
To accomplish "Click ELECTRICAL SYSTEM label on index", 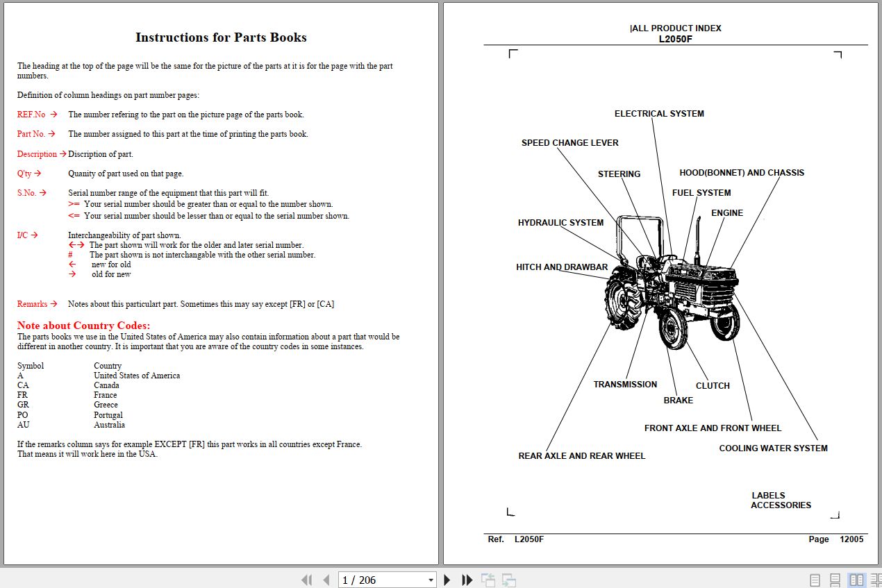I will [x=659, y=114].
